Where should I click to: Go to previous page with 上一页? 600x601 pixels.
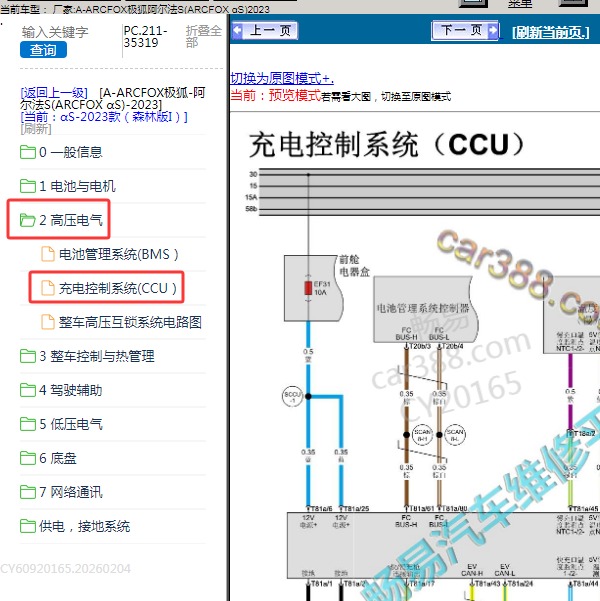click(265, 30)
